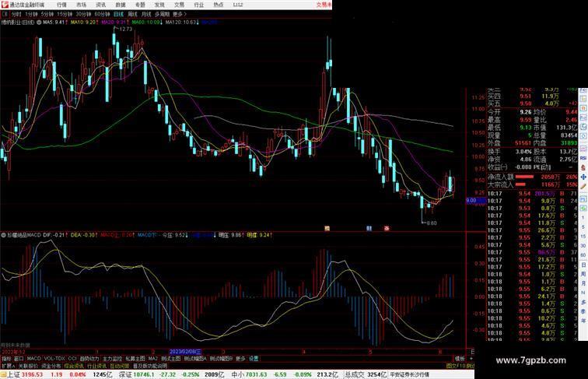
Task: Click the 中小 index in status bar
Action: 238,374
